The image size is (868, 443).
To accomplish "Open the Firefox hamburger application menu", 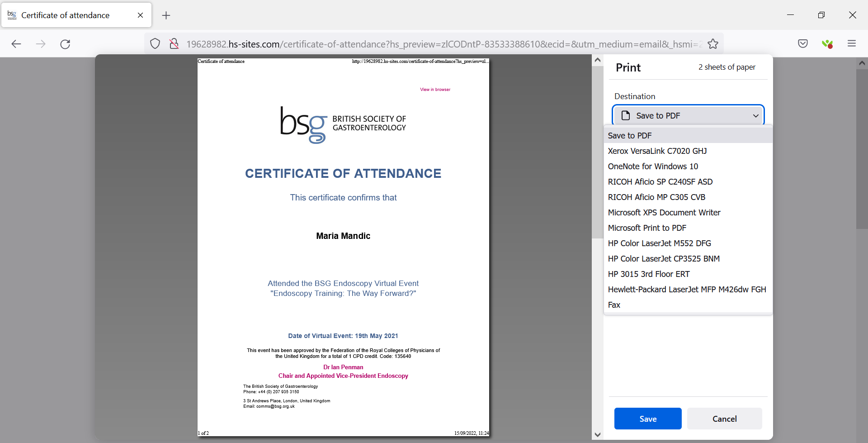I will tap(852, 44).
